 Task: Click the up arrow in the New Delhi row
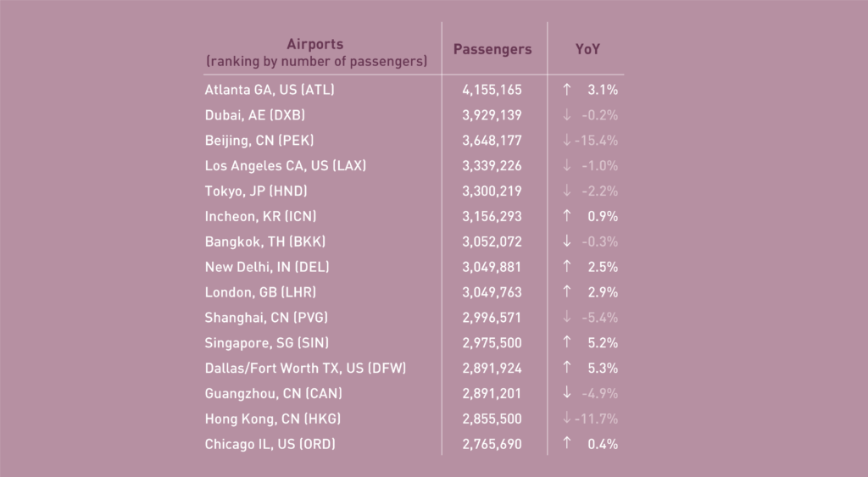(x=566, y=267)
